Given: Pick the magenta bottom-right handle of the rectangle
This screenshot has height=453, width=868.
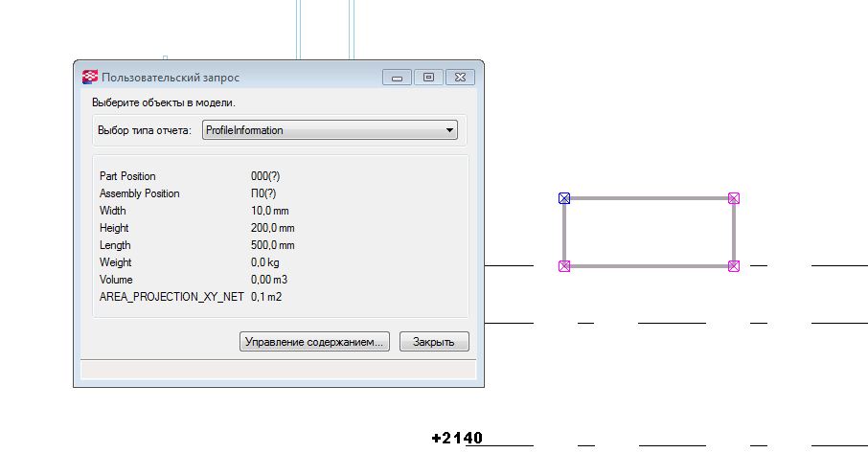Looking at the screenshot, I should click(734, 265).
